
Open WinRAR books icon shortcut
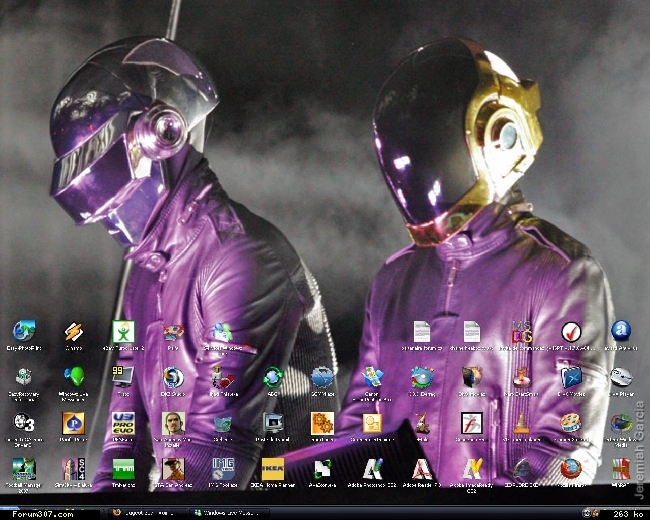coord(621,469)
